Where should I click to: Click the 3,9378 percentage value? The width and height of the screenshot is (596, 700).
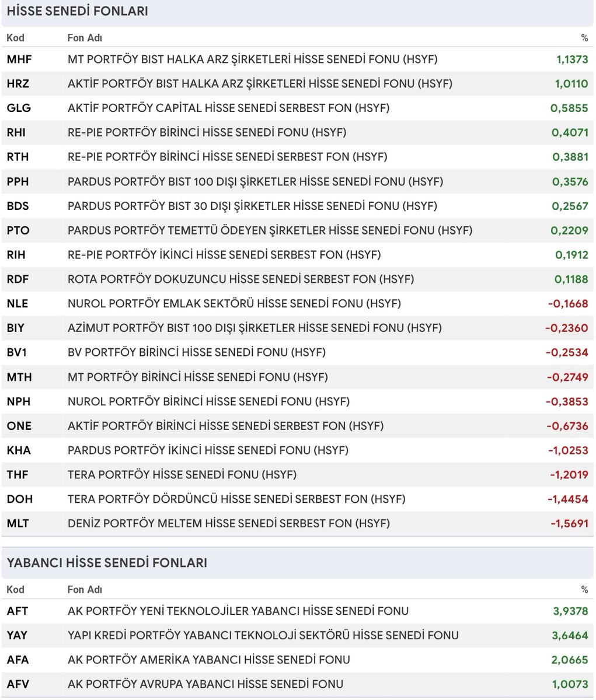coord(570,612)
